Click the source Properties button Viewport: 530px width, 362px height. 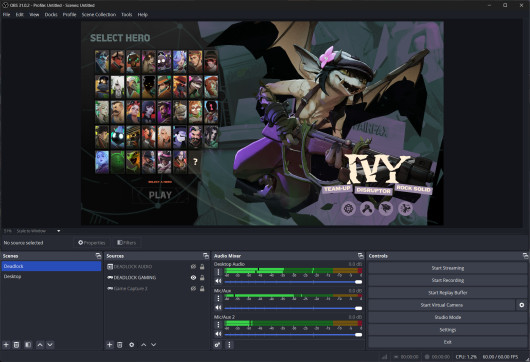92,243
